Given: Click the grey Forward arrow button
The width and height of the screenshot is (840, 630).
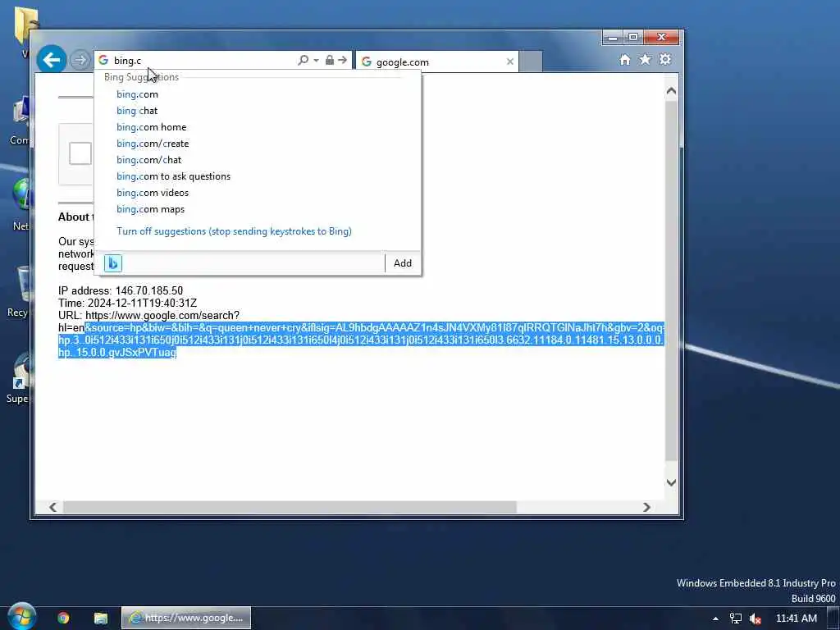Looking at the screenshot, I should pyautogui.click(x=80, y=59).
